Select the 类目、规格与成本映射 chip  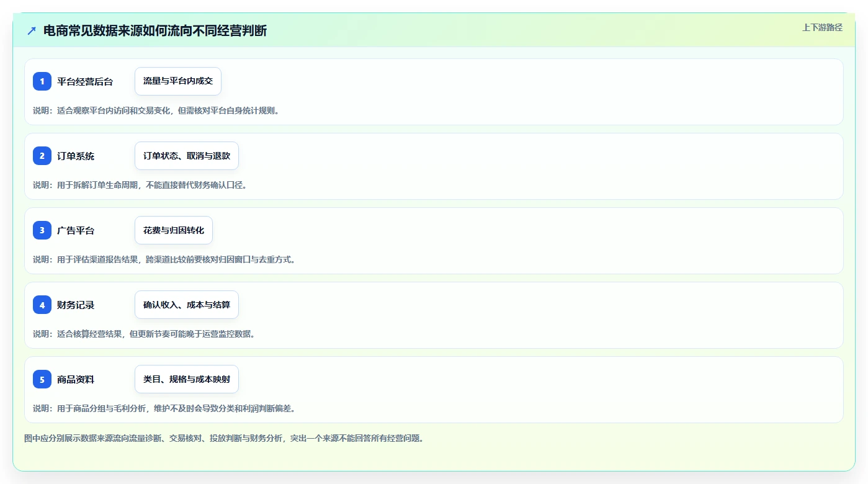tap(187, 379)
